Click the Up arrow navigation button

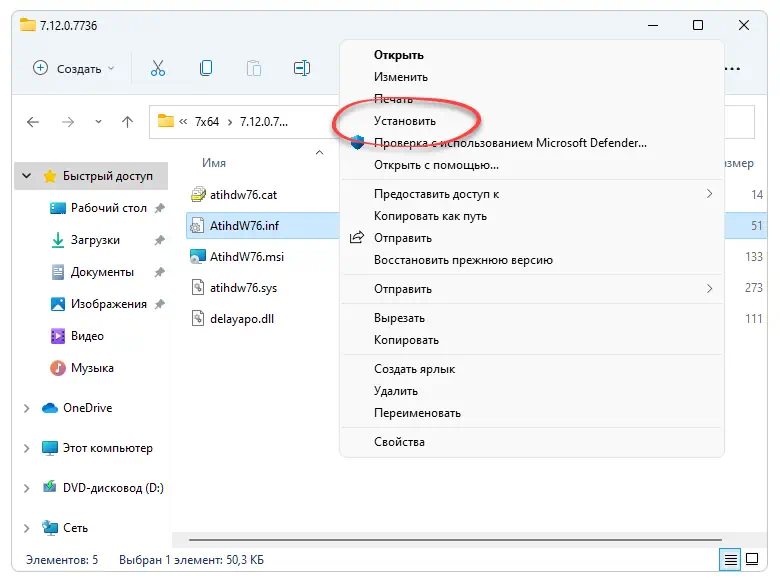point(127,122)
